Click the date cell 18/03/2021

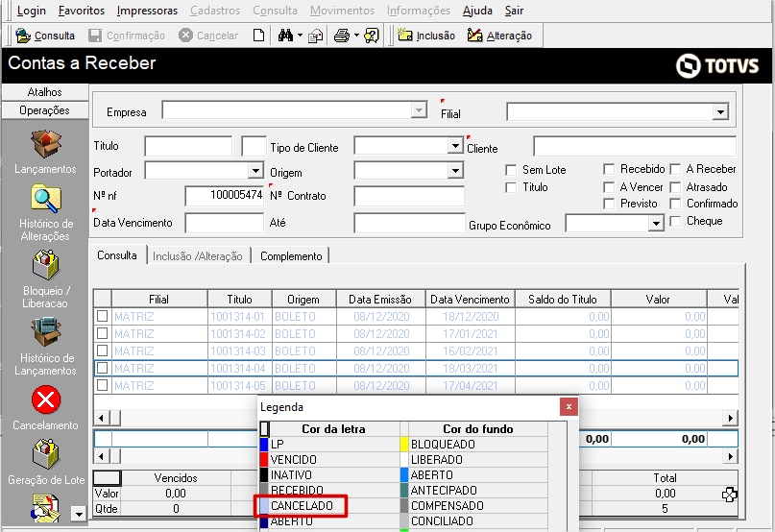point(470,369)
